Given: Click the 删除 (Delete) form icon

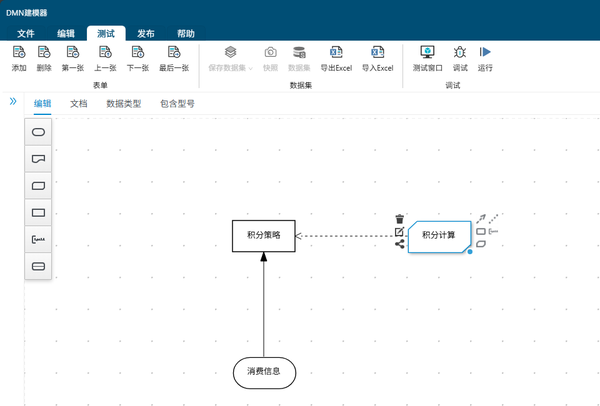Looking at the screenshot, I should [44, 52].
